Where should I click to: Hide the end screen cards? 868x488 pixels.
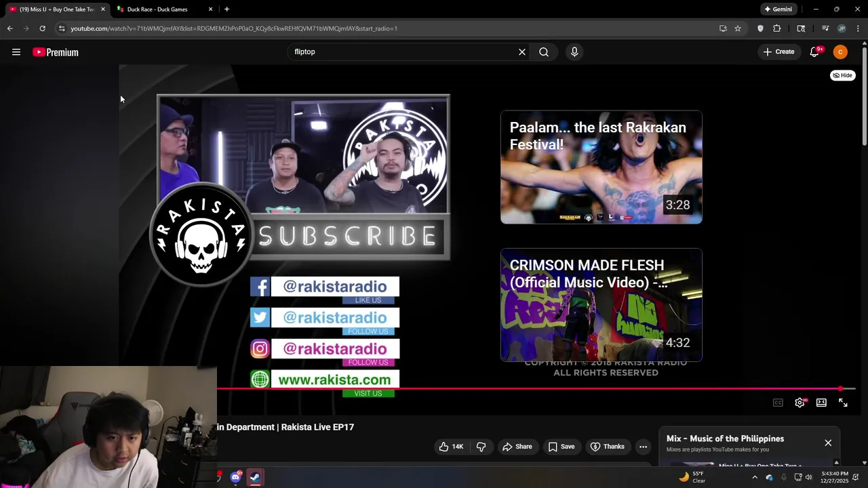843,75
